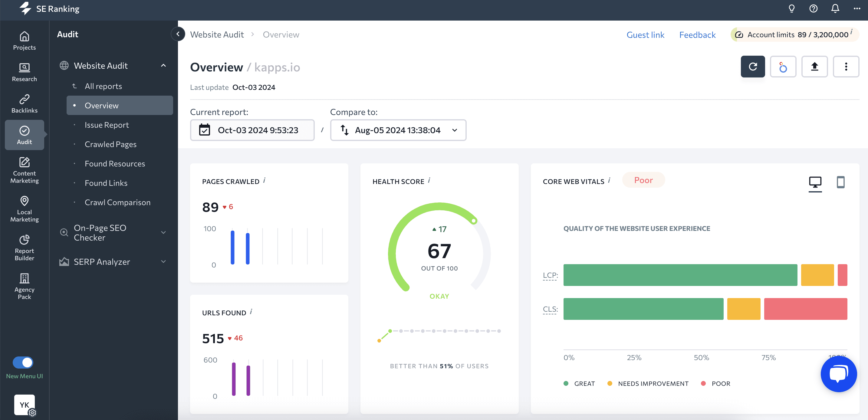
Task: Open YK user profile settings
Action: click(x=25, y=405)
